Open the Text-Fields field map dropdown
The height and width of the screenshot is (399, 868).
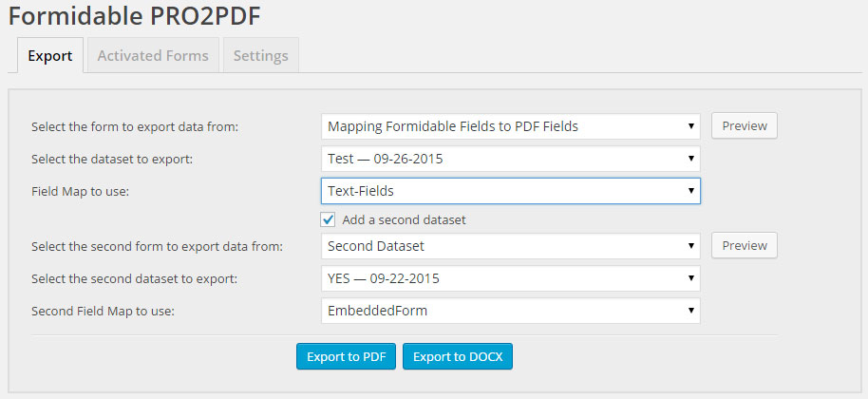(510, 191)
